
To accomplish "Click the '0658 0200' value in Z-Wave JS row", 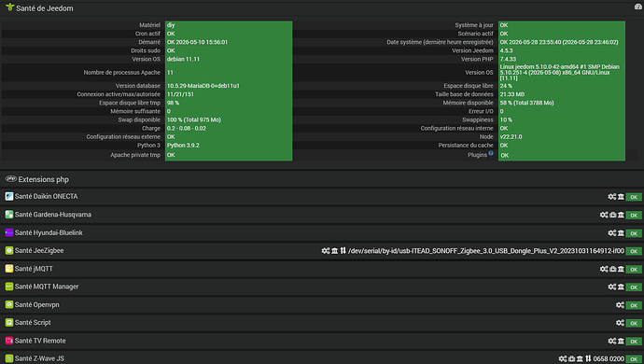I will coord(609,358).
